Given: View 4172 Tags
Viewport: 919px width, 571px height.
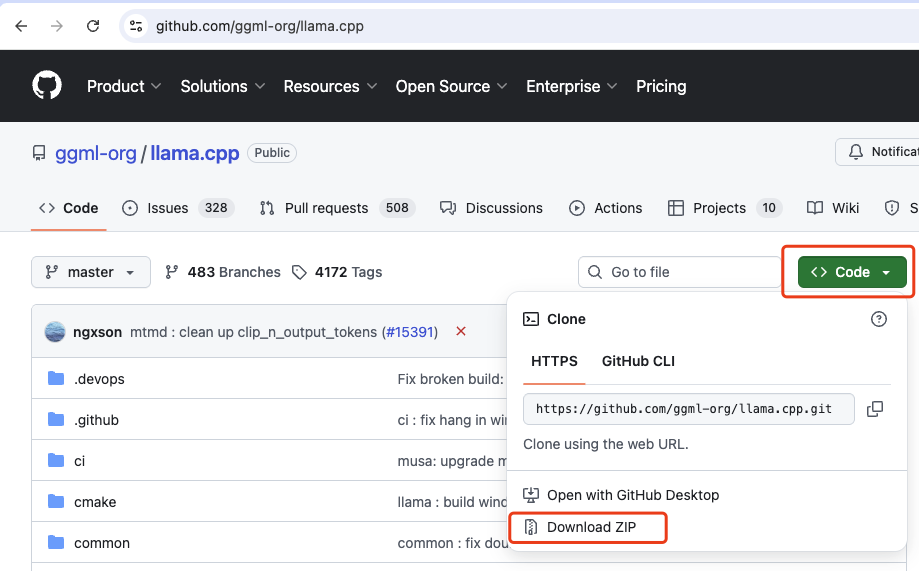Looking at the screenshot, I should point(338,272).
